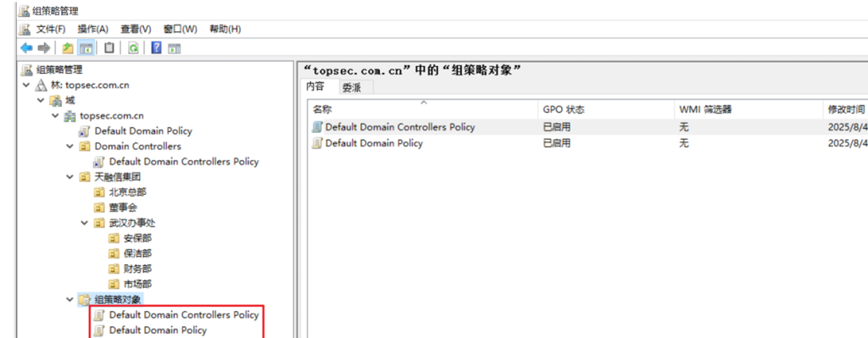Collapse the 组策略对象 chevron
Viewport: 868px width, 338px height.
[x=70, y=300]
